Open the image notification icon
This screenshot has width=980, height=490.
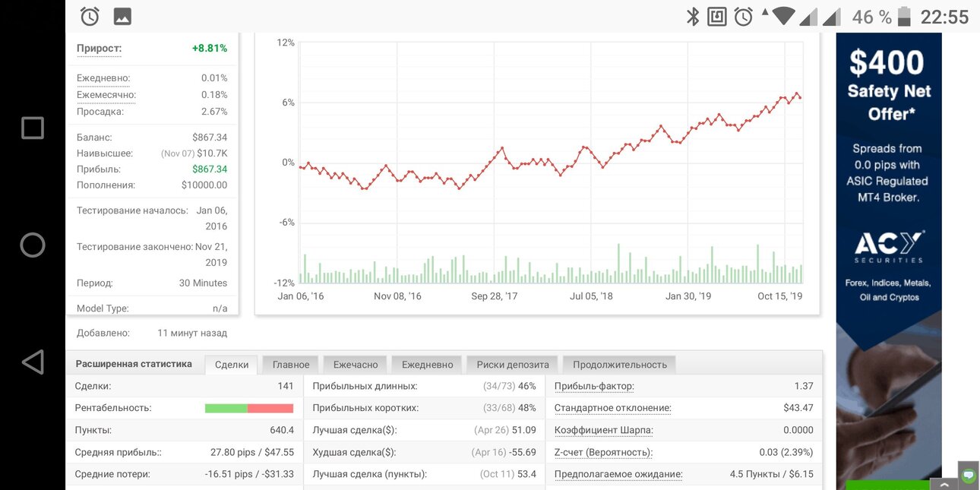point(122,16)
